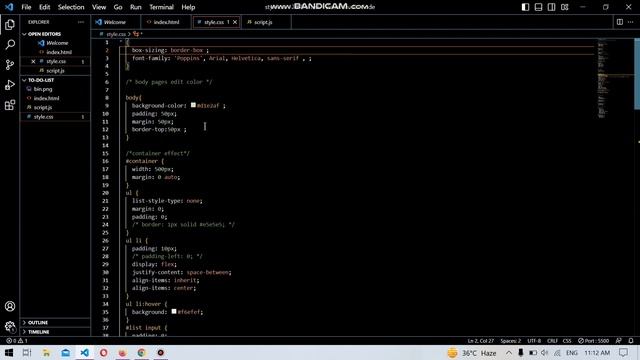Open the Terminal menu

click(161, 7)
